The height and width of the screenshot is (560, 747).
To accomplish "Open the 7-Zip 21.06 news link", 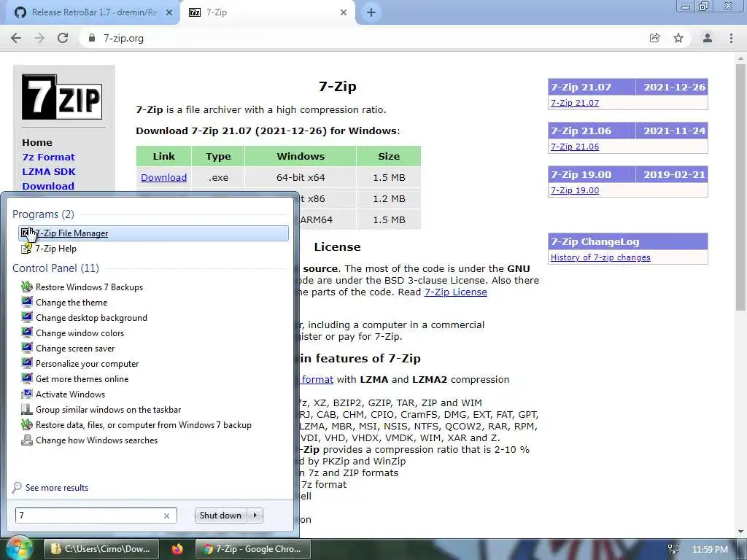I will tap(575, 147).
